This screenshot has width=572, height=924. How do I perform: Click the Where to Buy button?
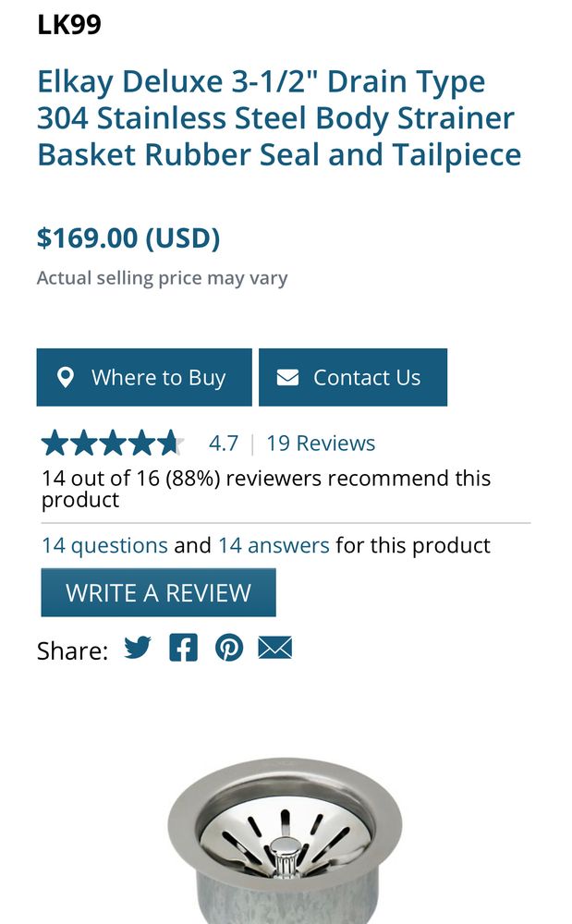tap(143, 377)
